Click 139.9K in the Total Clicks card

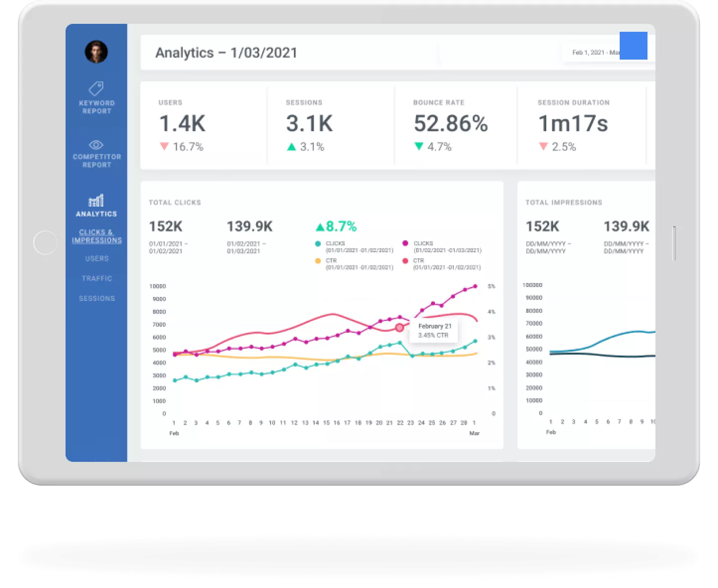[x=250, y=226]
